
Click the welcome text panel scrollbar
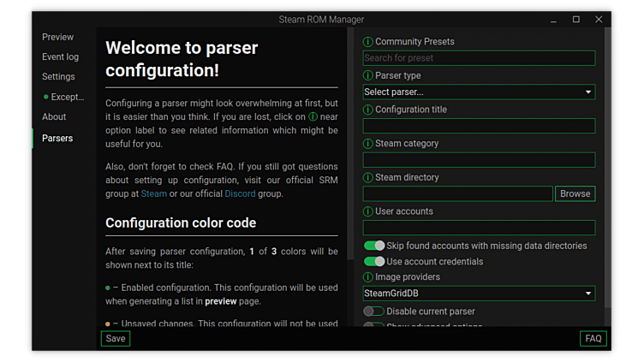pyautogui.click(x=350, y=144)
